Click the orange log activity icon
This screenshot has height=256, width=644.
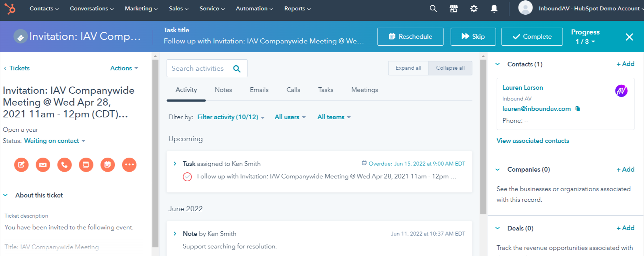tap(86, 165)
